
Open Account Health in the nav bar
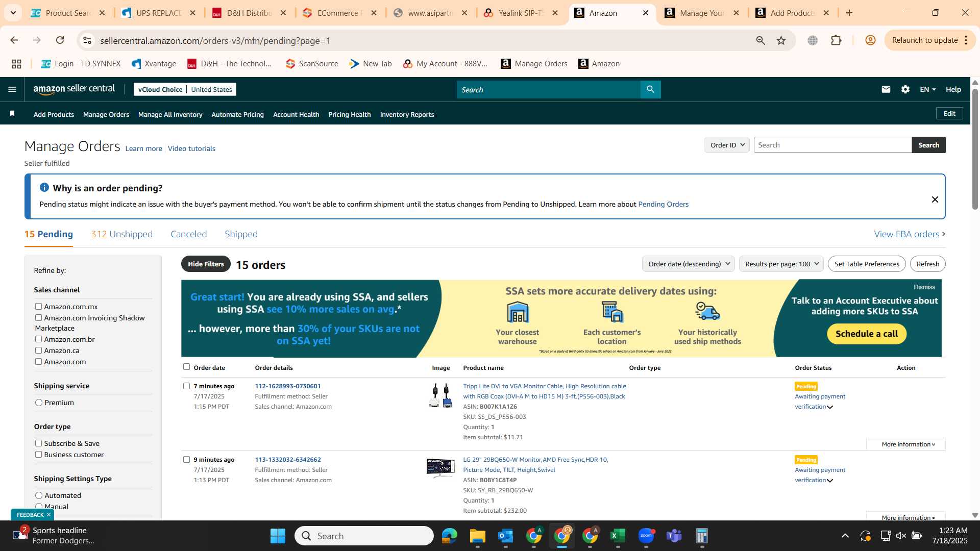pos(296,114)
